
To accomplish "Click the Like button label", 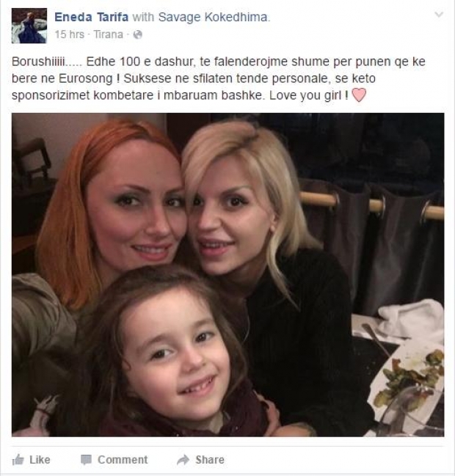I will [x=40, y=460].
